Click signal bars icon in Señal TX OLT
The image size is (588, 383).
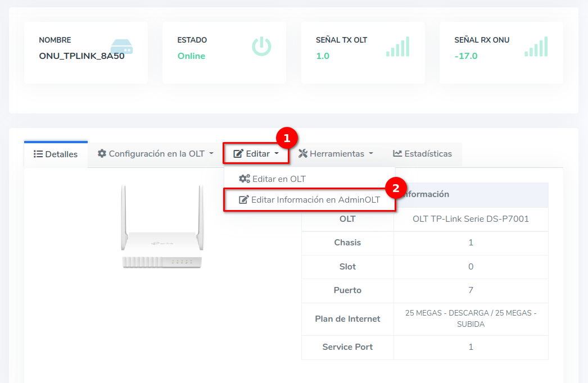point(397,47)
